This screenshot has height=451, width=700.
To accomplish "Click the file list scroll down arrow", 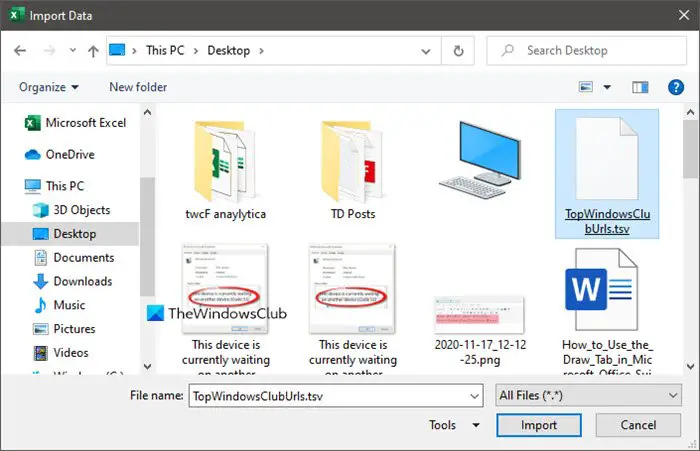I will click(690, 367).
